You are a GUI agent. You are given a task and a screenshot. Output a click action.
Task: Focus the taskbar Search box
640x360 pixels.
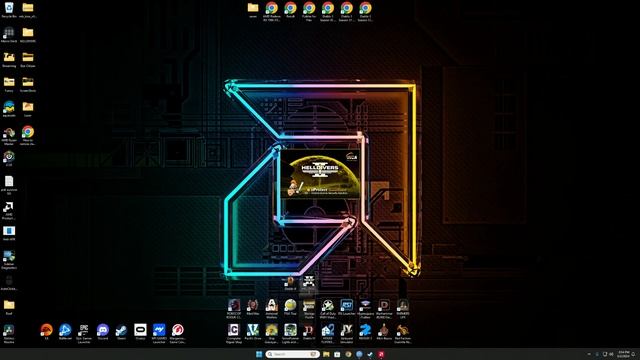coord(292,354)
